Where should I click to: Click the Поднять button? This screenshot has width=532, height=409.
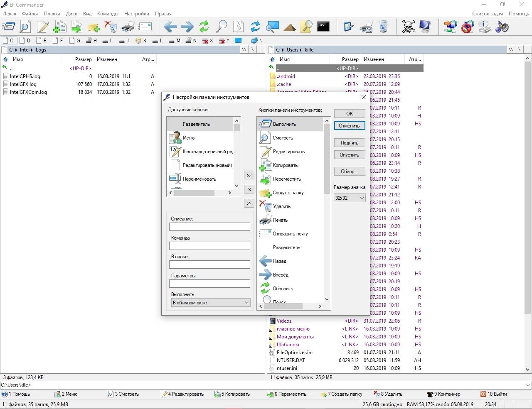click(x=350, y=142)
